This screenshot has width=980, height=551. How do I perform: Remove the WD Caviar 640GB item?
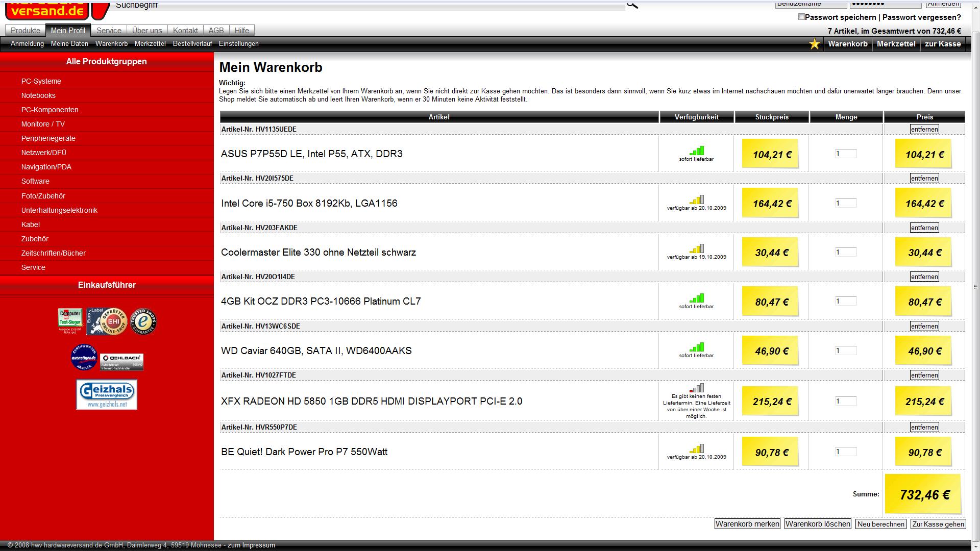click(924, 327)
